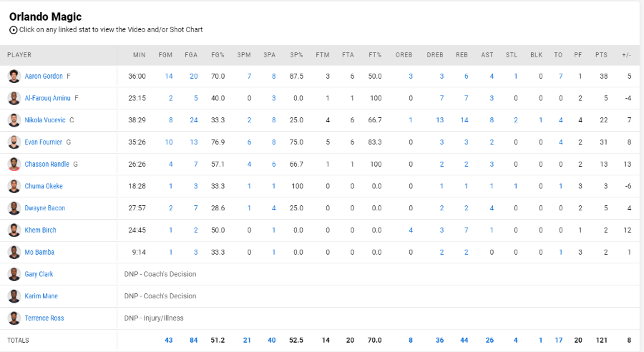Open Terrence Ross player link
Image resolution: width=644 pixels, height=352 pixels.
44,318
